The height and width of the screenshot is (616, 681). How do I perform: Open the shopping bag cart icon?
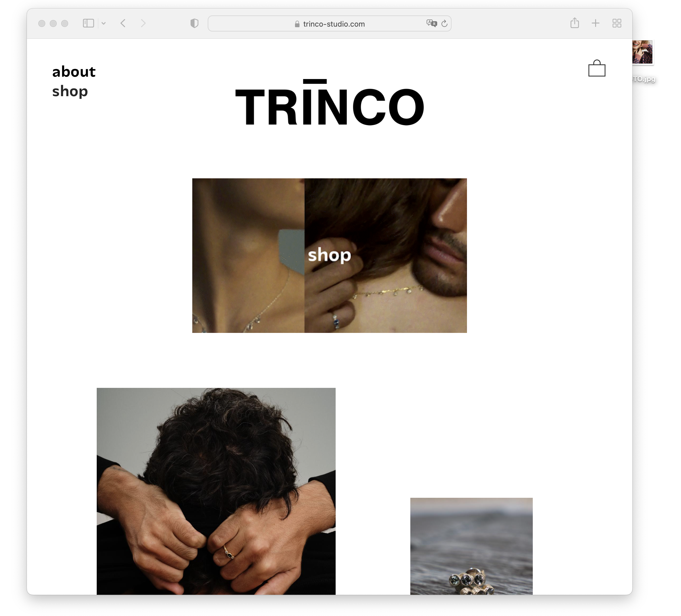tap(597, 69)
